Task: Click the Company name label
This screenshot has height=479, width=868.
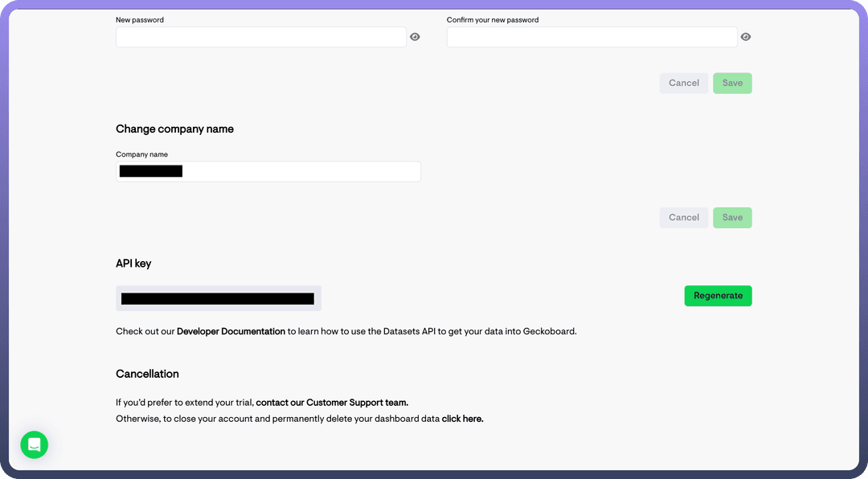Action: [141, 154]
